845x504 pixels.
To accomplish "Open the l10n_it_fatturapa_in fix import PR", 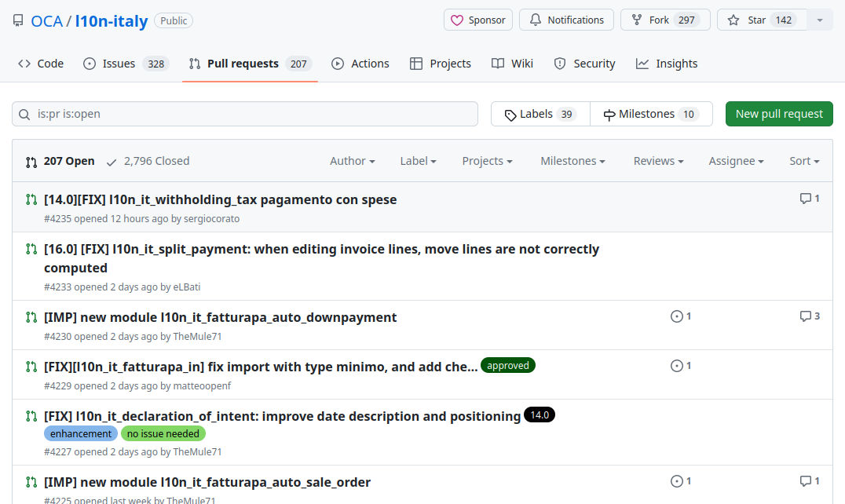I will tap(261, 367).
